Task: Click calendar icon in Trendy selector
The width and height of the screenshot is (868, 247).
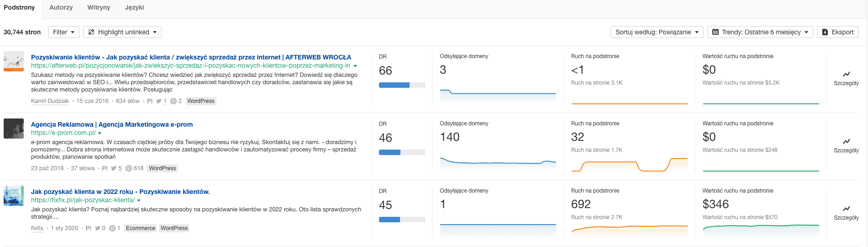Action: 715,32
